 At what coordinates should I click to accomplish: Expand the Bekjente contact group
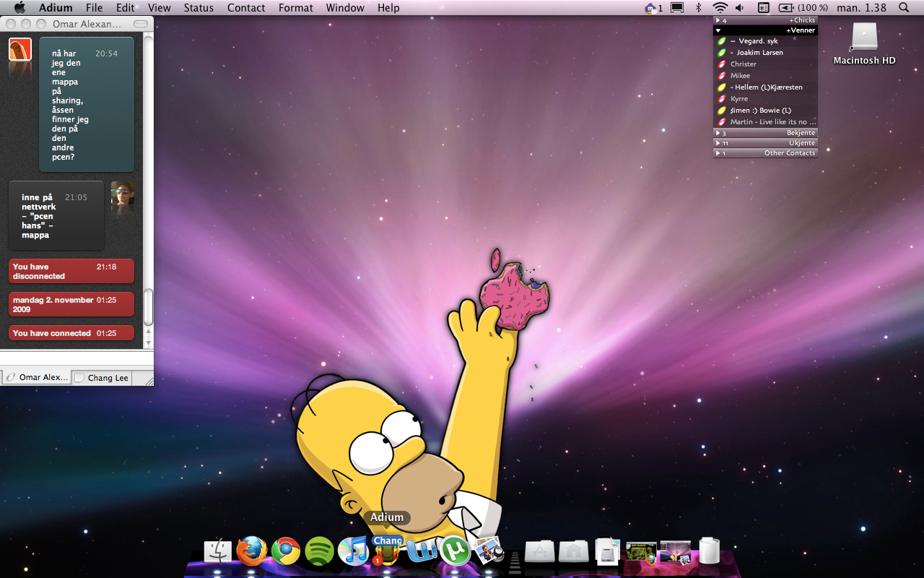point(765,133)
